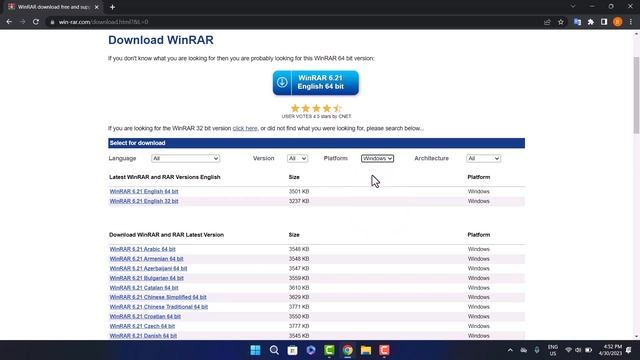Image resolution: width=640 pixels, height=360 pixels.
Task: Open a new browser tab
Action: click(x=112, y=7)
